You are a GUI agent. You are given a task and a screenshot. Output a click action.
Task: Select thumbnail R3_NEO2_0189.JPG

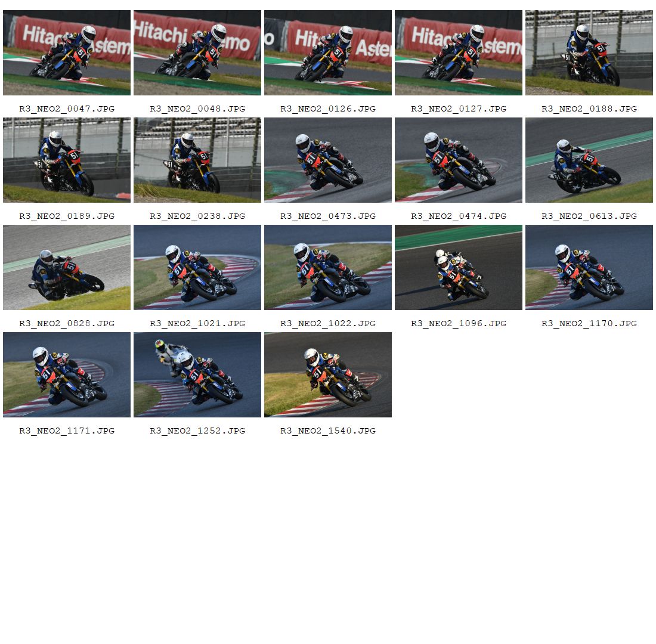[67, 160]
